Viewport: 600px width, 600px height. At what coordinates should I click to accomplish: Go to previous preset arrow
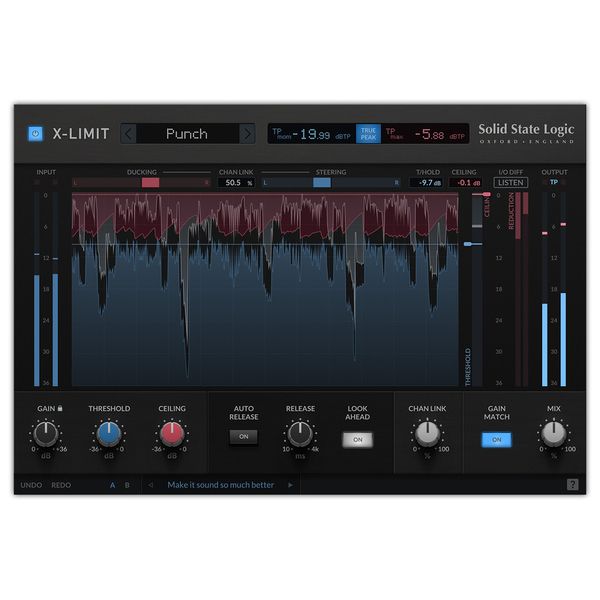click(x=128, y=134)
